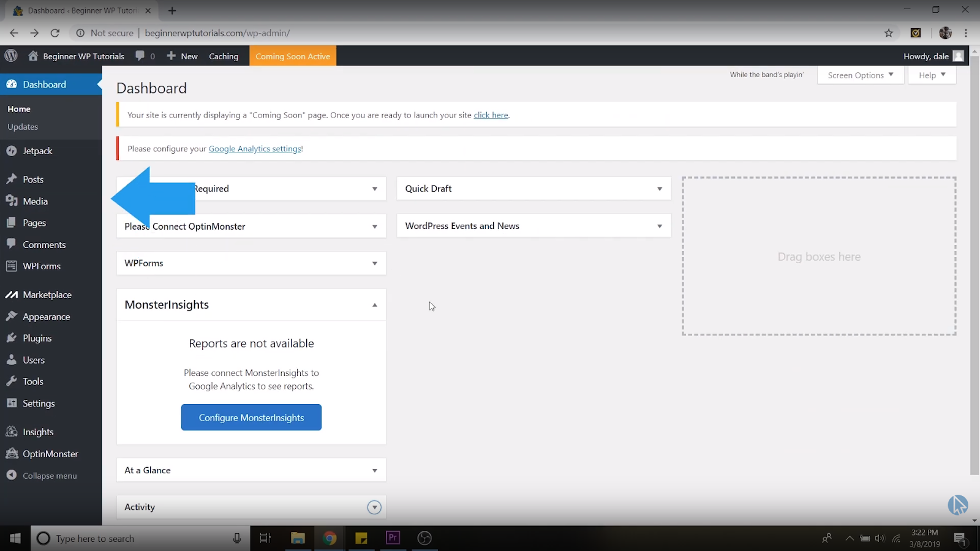The width and height of the screenshot is (980, 551).
Task: Click the plus icon next to New
Action: pos(171,56)
